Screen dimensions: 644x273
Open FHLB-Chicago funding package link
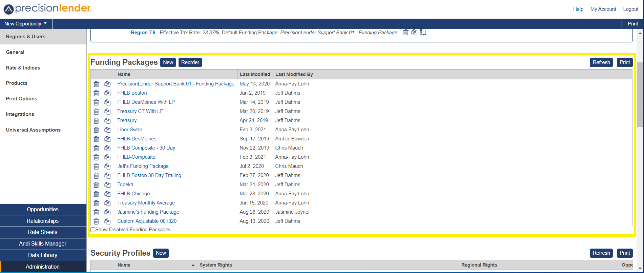(133, 194)
